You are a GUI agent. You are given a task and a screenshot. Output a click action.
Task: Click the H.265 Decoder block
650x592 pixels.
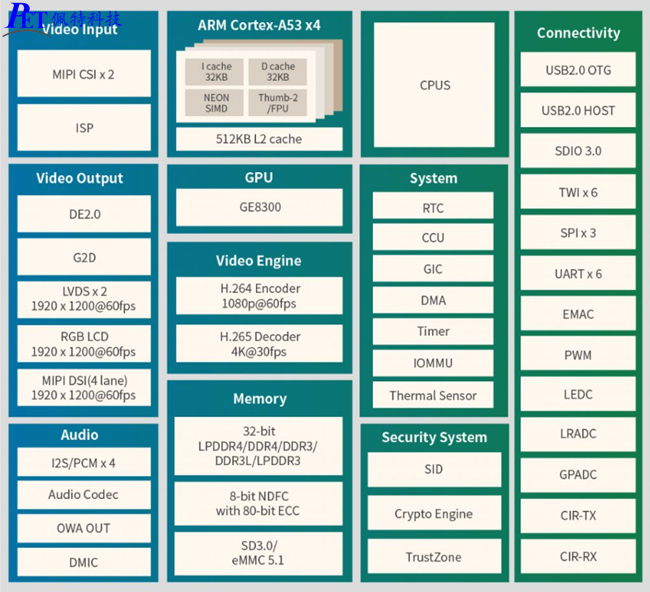coord(259,344)
